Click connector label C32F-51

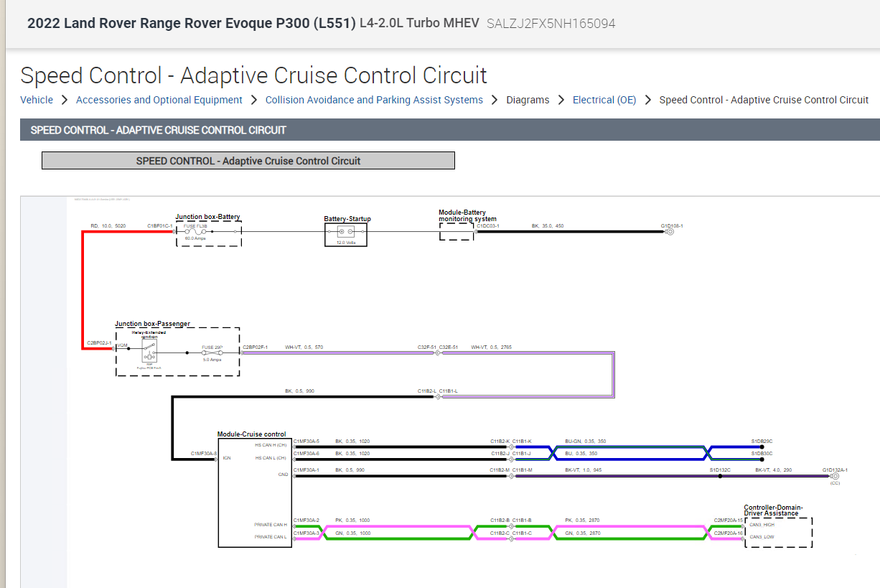tap(427, 347)
